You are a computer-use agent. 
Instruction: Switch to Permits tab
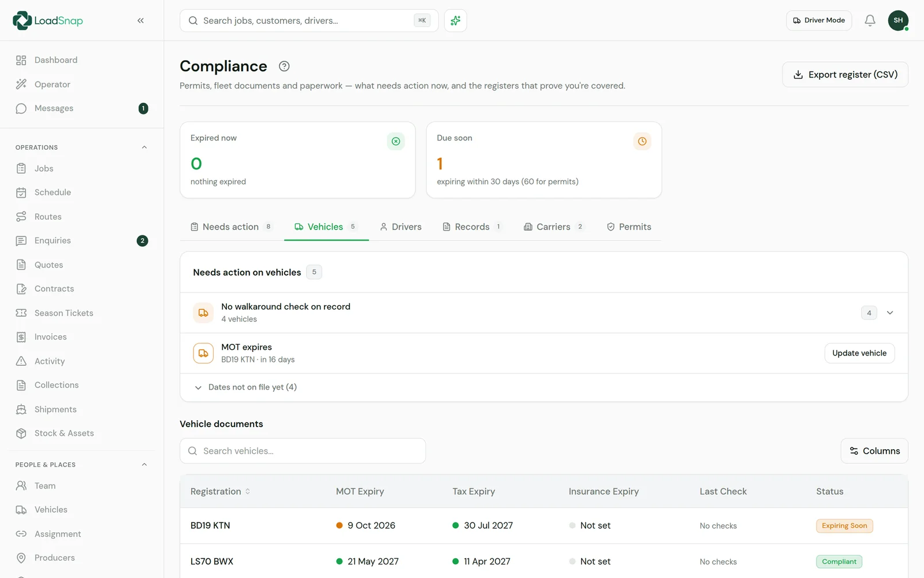coord(629,227)
